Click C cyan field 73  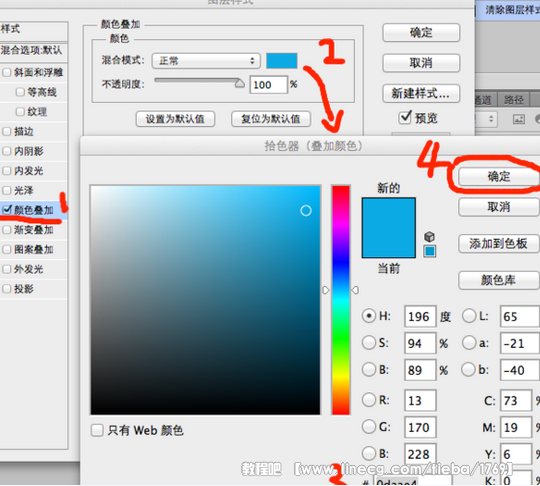click(516, 400)
